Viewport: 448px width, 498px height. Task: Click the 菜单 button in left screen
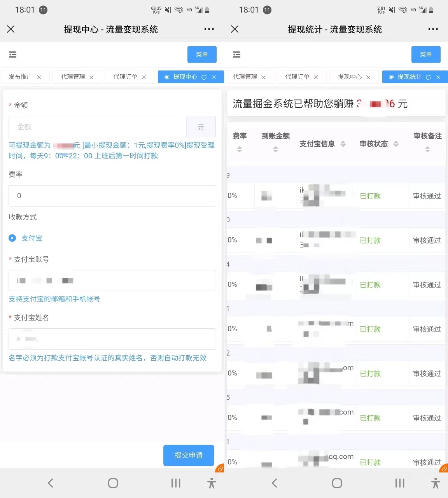(x=202, y=54)
